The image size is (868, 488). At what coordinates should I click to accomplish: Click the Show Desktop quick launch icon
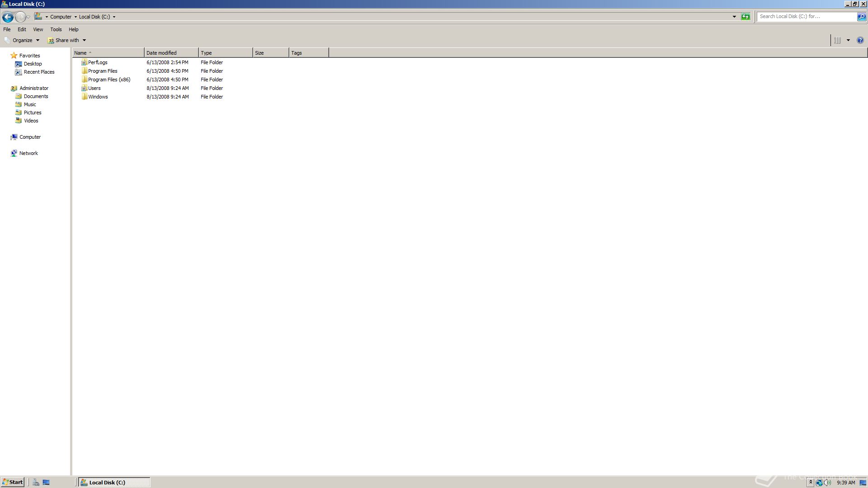coord(46,482)
